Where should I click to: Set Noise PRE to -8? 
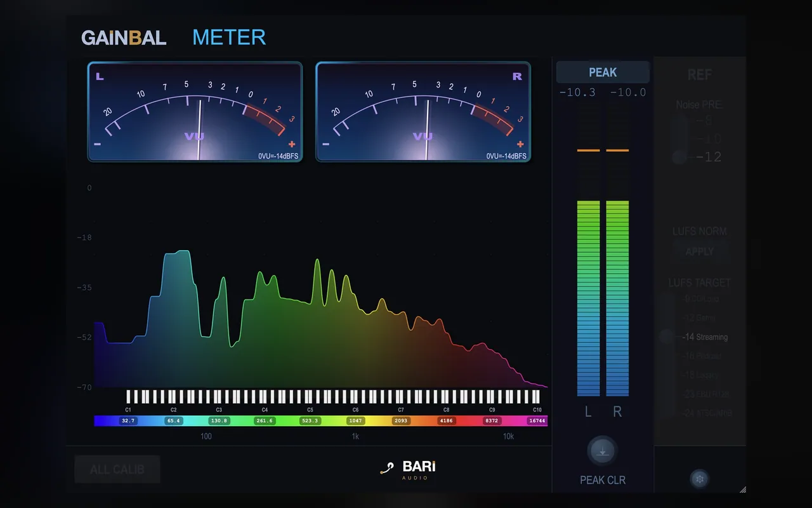pyautogui.click(x=705, y=121)
